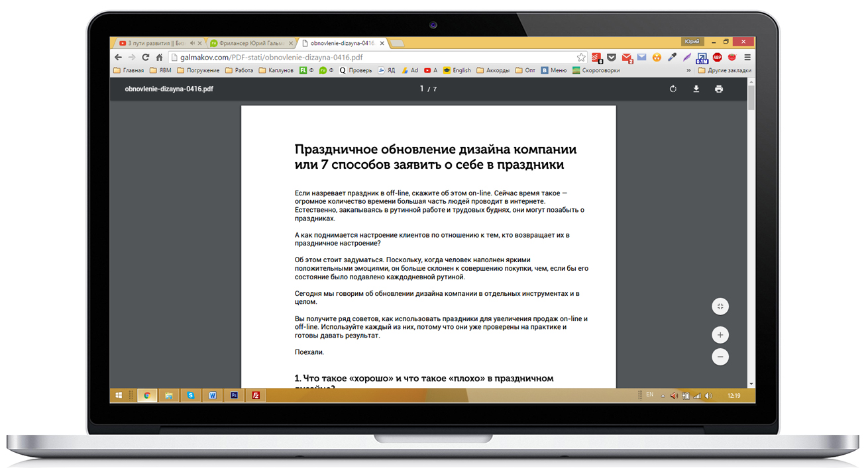868x468 pixels.
Task: Open the «Аккорды» bookmark folder
Action: click(493, 70)
